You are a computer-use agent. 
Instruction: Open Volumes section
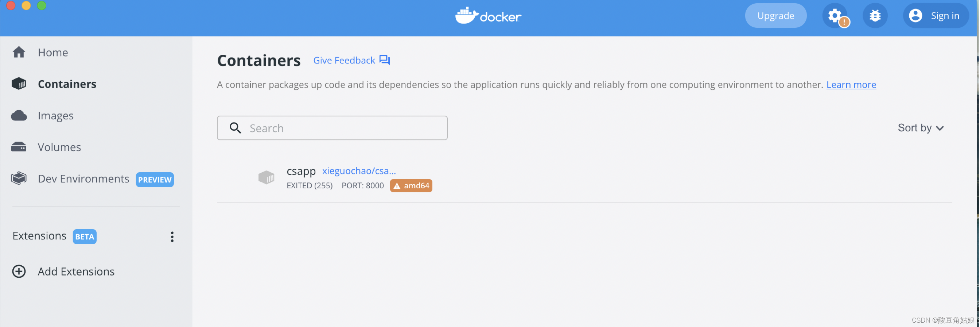pos(59,147)
